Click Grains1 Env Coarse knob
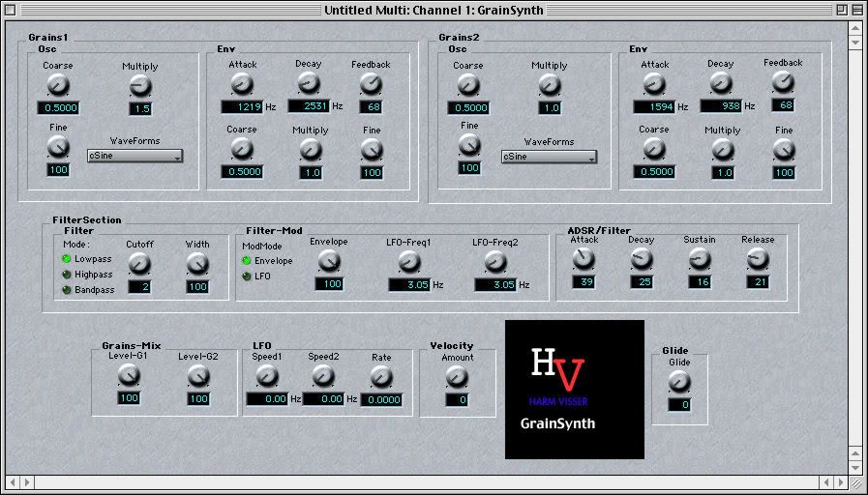Viewport: 868px width, 495px height. (x=242, y=149)
